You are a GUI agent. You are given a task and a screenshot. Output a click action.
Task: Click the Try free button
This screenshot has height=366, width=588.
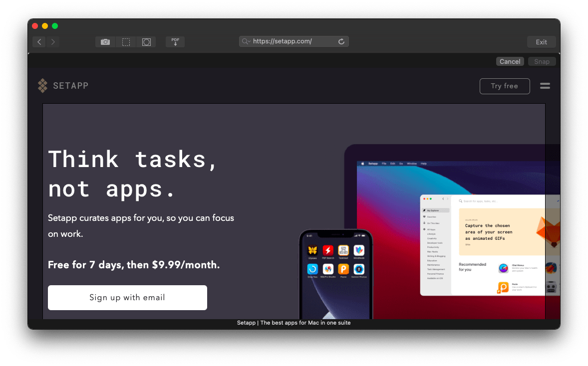point(505,86)
